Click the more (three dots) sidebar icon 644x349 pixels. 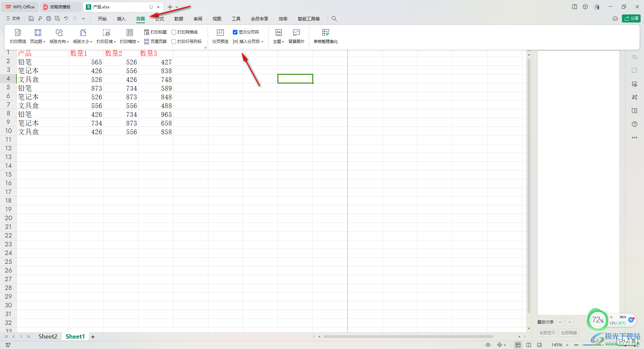(x=635, y=138)
